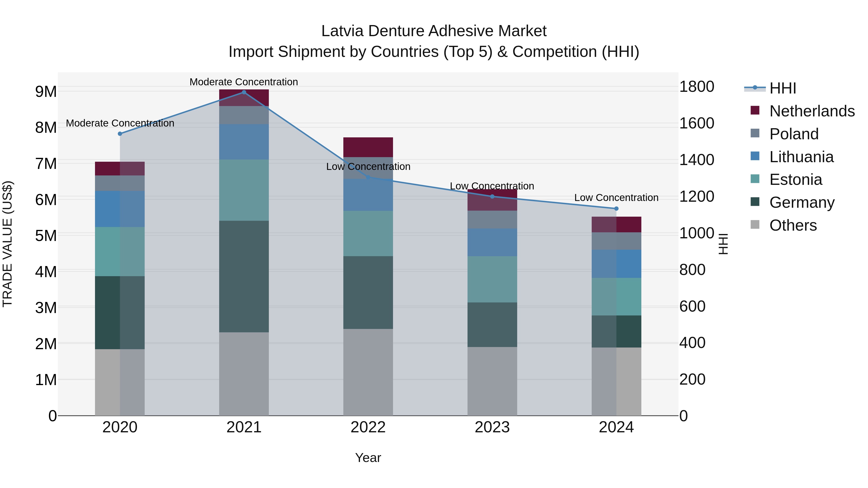Click the 5M left-axis tick label

point(46,235)
